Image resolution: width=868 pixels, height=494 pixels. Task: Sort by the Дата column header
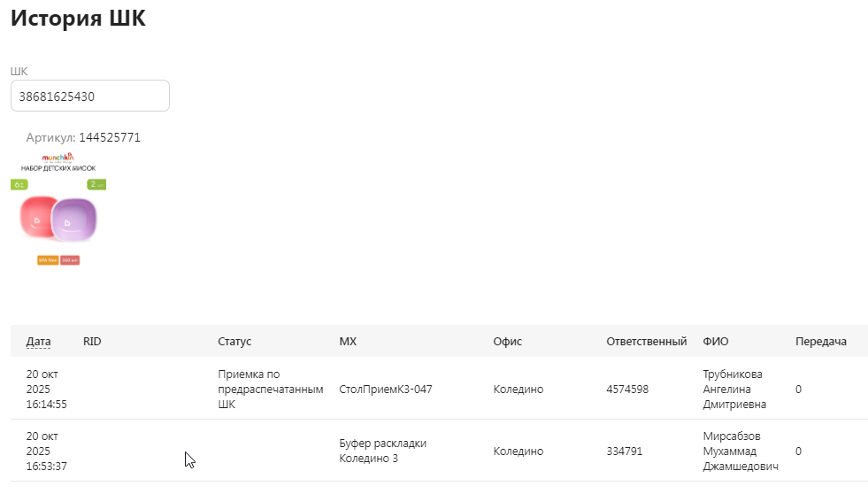point(38,341)
